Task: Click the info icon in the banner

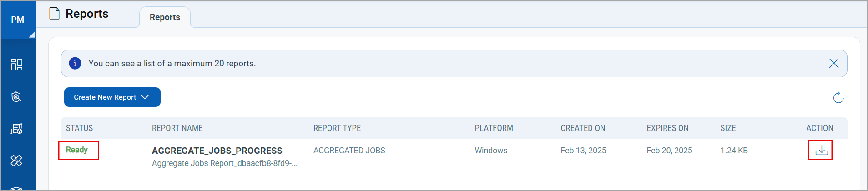Action: [x=75, y=63]
